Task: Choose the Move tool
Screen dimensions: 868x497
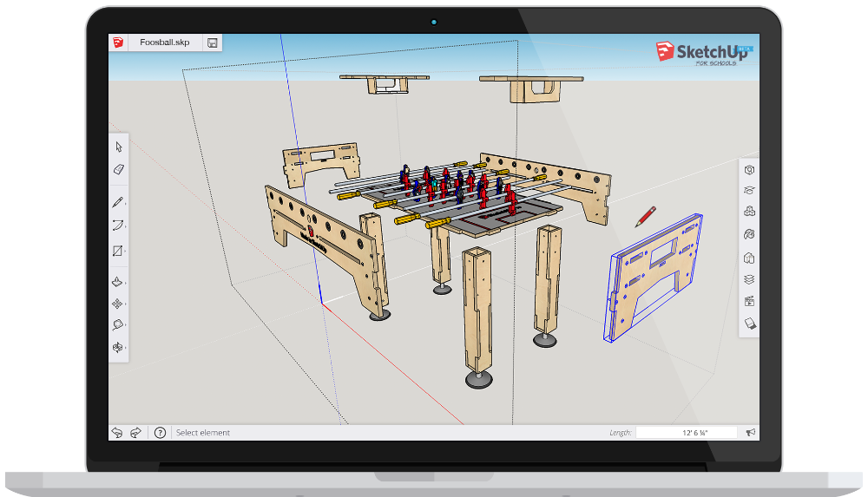Action: click(x=117, y=304)
